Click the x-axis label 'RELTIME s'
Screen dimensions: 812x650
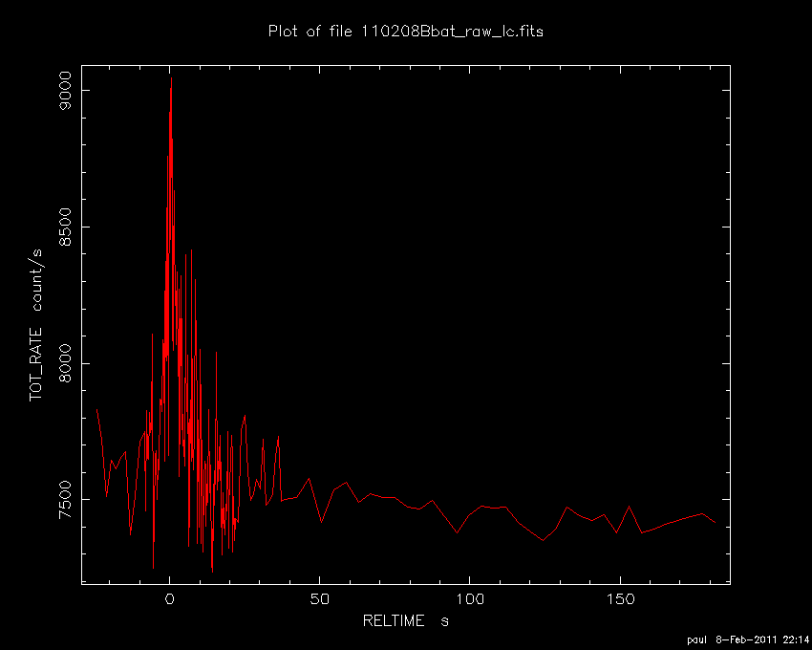405,621
